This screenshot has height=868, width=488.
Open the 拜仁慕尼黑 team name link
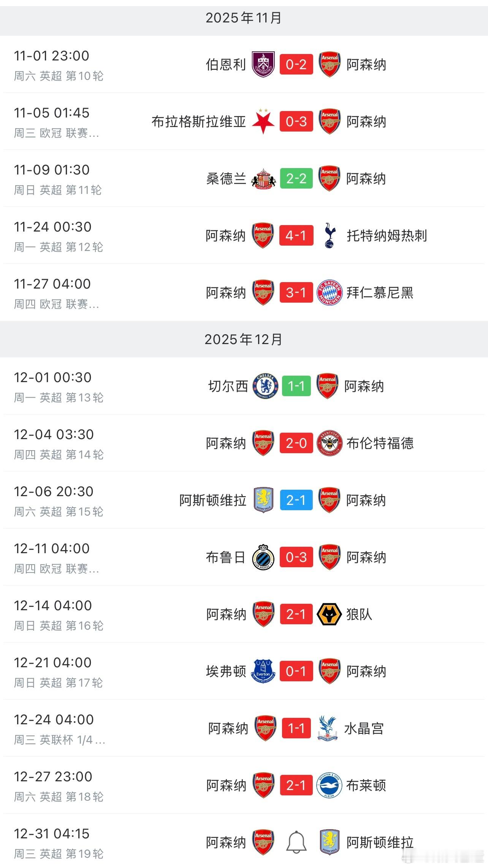click(x=380, y=293)
